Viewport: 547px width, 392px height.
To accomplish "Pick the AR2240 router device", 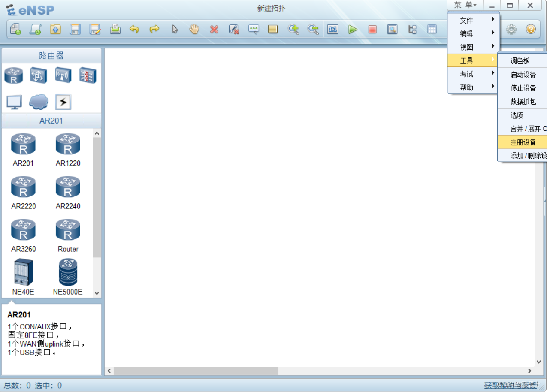I will click(x=68, y=193).
